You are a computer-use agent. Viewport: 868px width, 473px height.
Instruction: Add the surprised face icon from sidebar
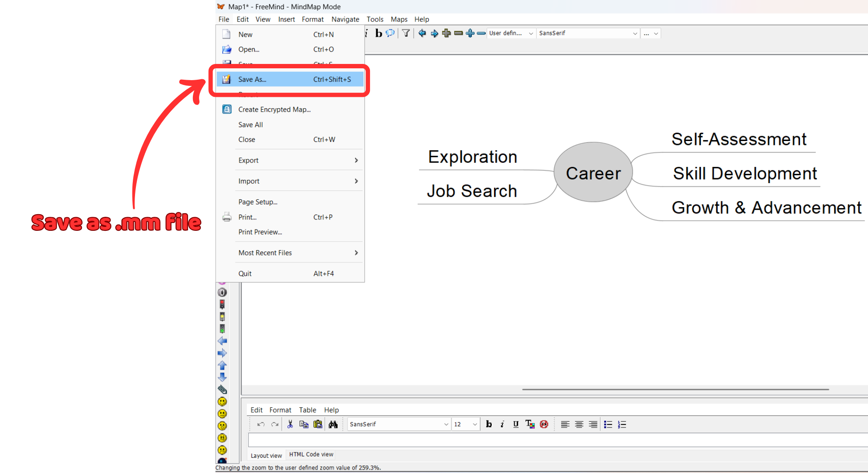coord(222,426)
